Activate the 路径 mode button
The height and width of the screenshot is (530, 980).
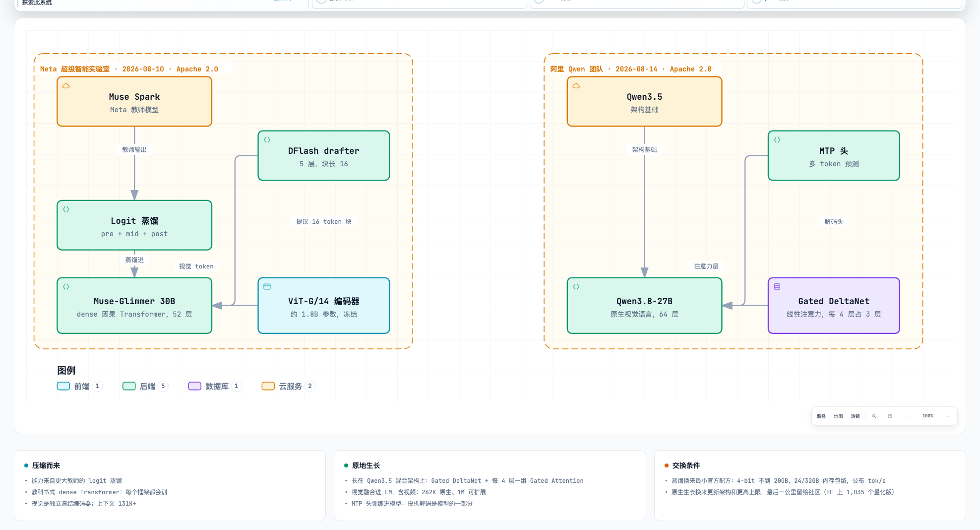pyautogui.click(x=821, y=416)
